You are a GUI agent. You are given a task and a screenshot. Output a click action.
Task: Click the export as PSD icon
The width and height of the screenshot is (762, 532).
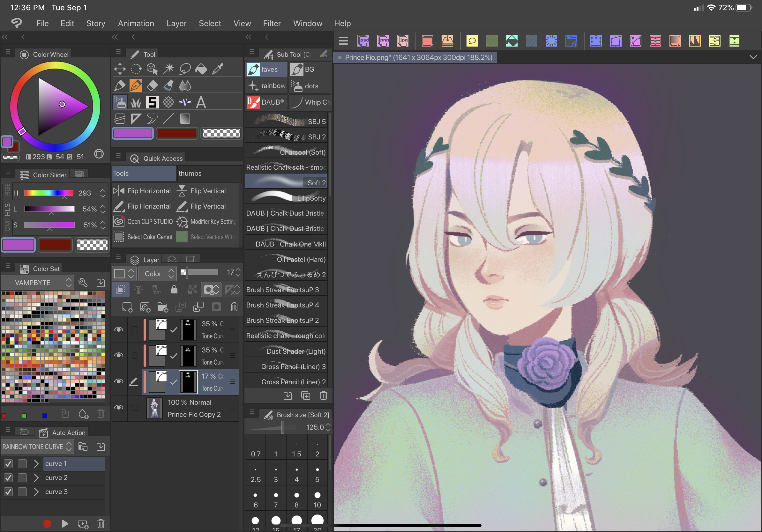pos(363,41)
